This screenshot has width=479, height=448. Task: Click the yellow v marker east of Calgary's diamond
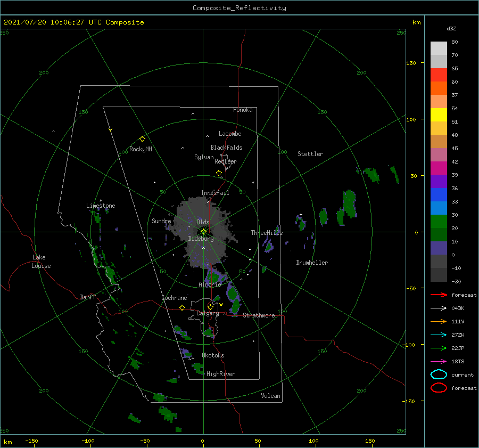[221, 305]
